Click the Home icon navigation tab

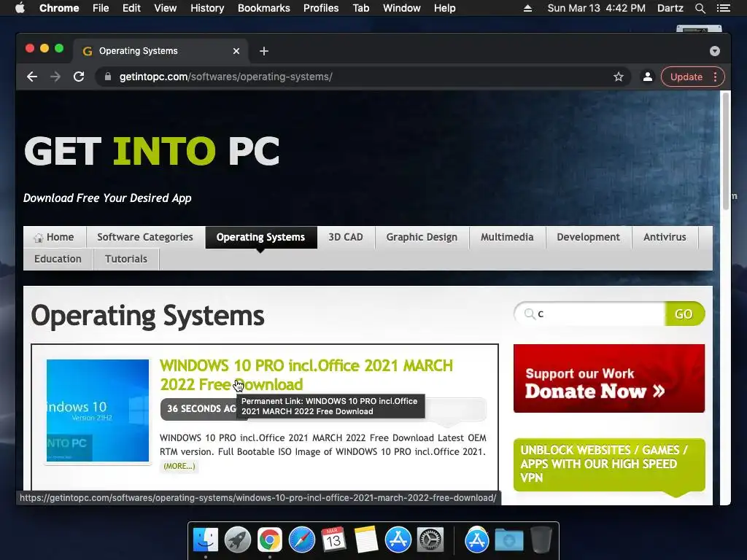[x=54, y=237]
